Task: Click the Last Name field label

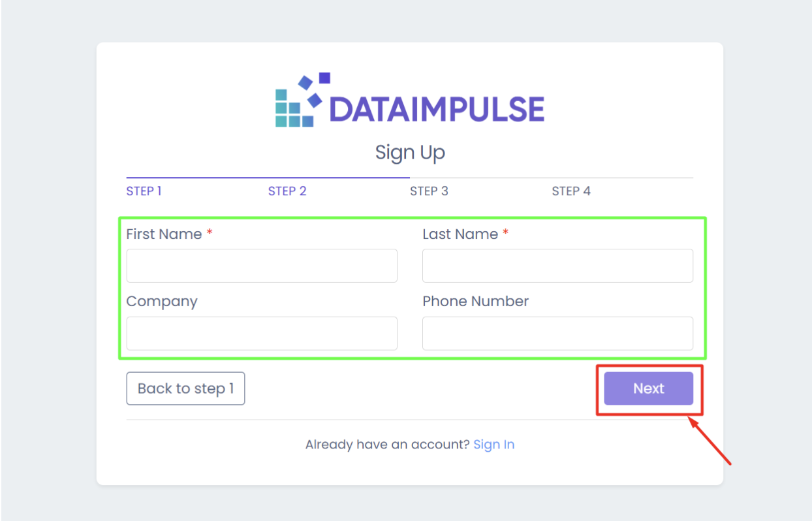Action: click(x=460, y=234)
